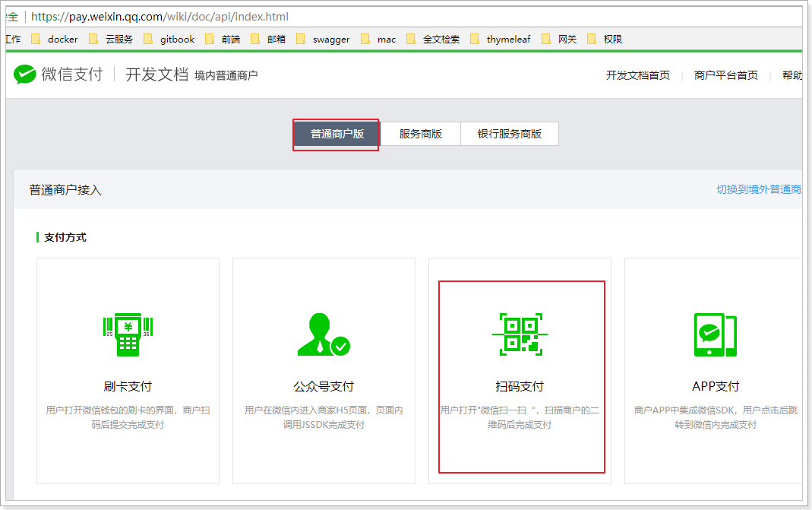Image resolution: width=812 pixels, height=510 pixels.
Task: Click 公众号支付 description mentioning JSSDK
Action: [x=324, y=417]
